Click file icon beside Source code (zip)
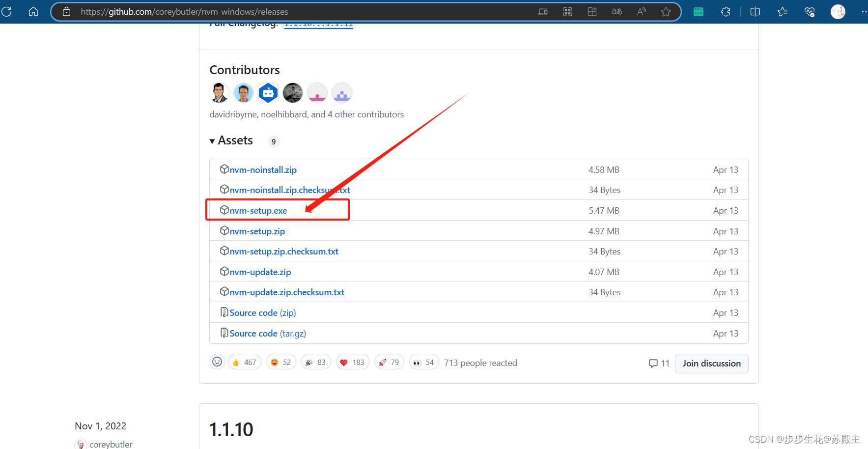 (x=224, y=312)
